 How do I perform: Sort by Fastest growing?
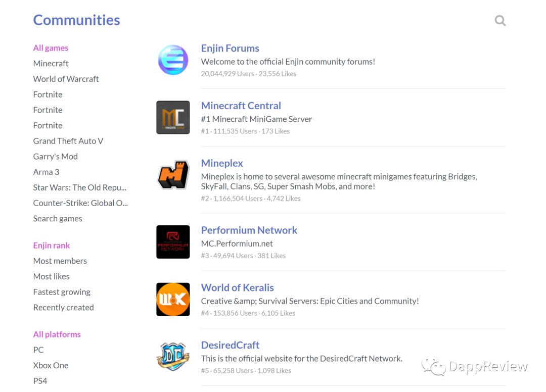pyautogui.click(x=62, y=292)
